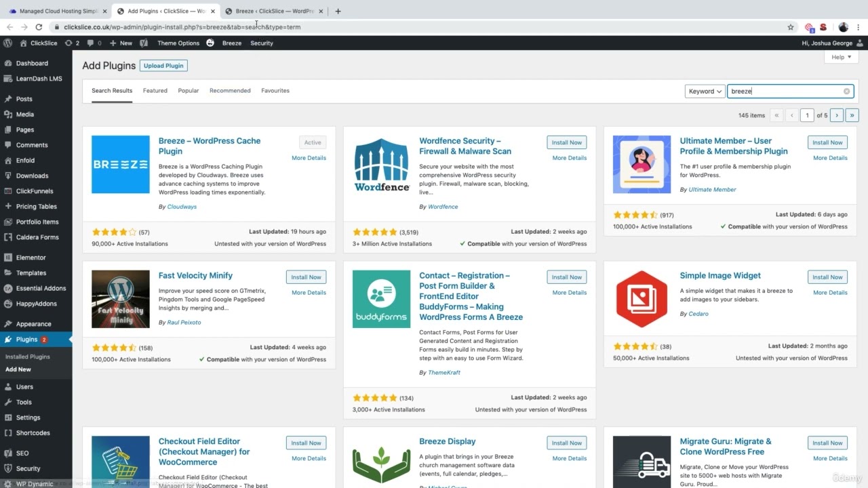Image resolution: width=868 pixels, height=488 pixels.
Task: Go to Posts in sidebar
Action: coord(24,99)
